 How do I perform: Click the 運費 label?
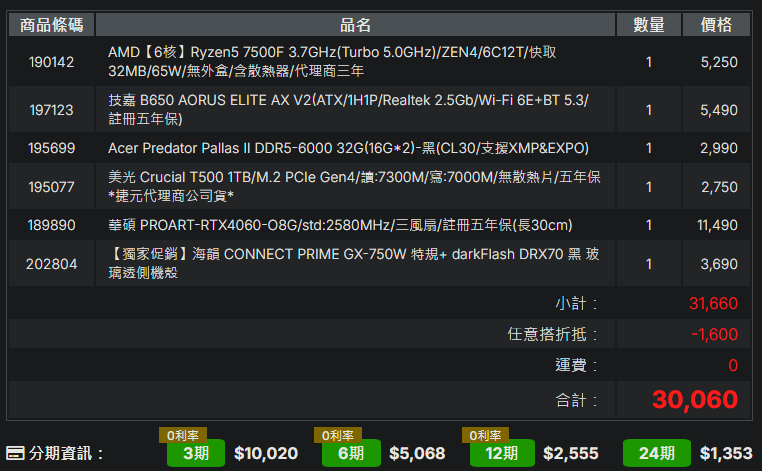(x=576, y=365)
